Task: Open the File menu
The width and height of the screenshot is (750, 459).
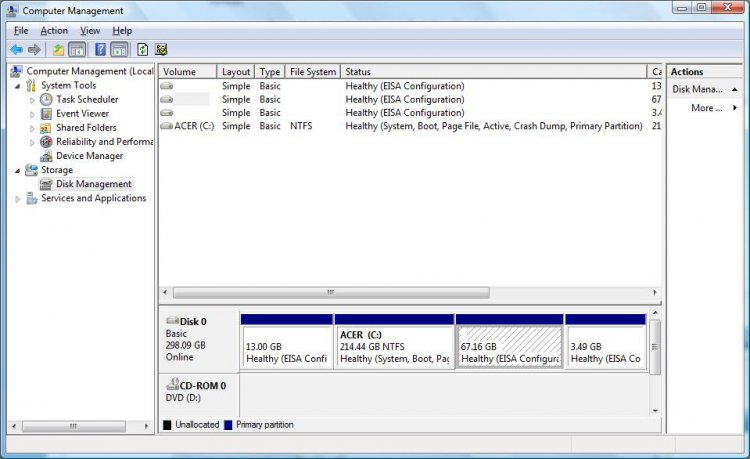Action: point(21,31)
